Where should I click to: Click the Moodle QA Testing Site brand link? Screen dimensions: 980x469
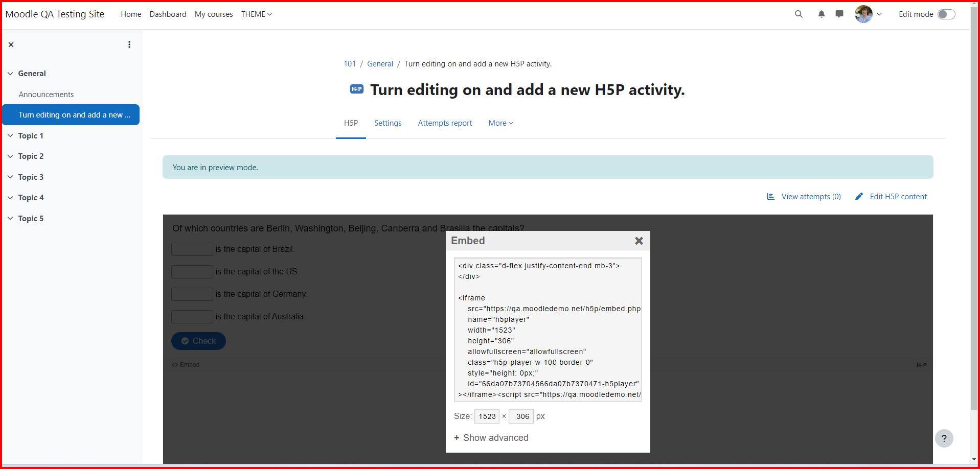tap(55, 14)
